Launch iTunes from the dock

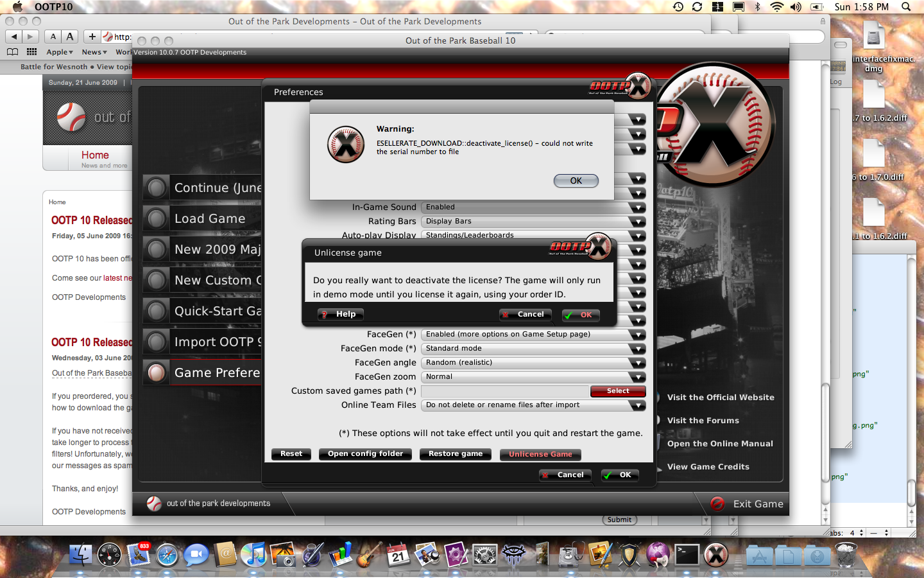[254, 554]
